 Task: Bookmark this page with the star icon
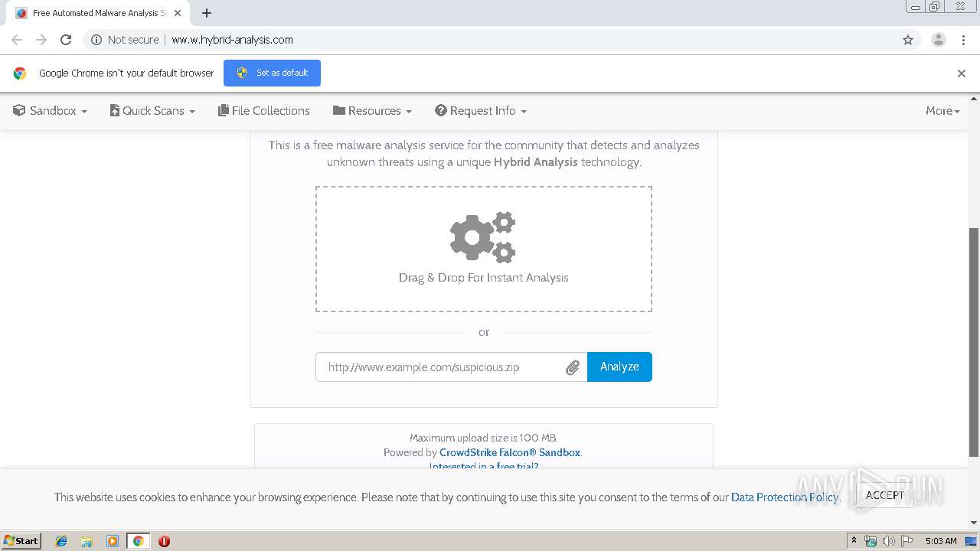click(908, 40)
